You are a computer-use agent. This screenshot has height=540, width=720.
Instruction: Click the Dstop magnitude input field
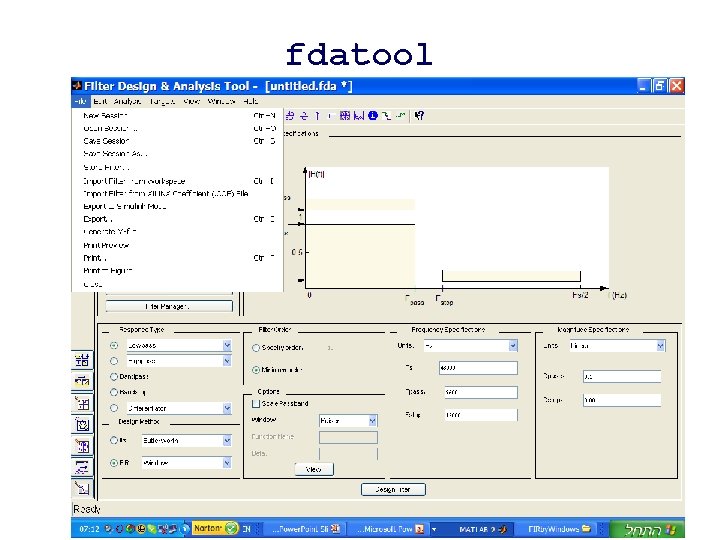[622, 400]
